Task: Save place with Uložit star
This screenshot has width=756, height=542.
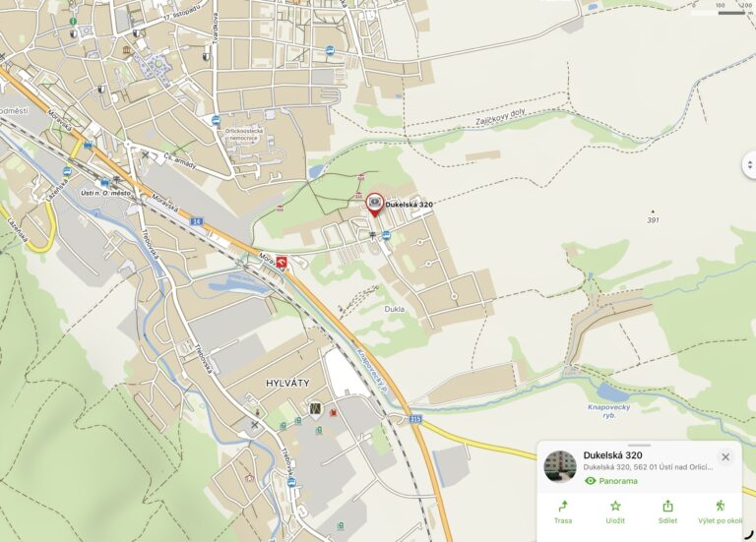Action: tap(615, 512)
